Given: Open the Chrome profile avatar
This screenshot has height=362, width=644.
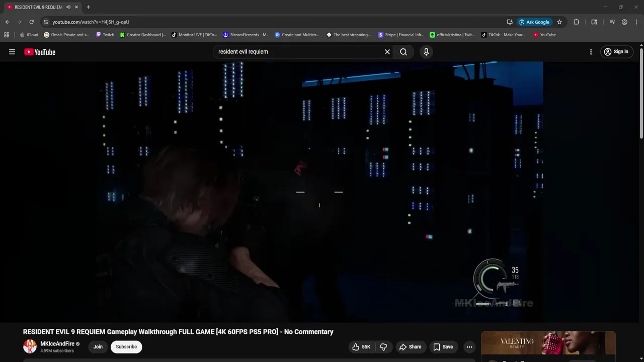Looking at the screenshot, I should pos(624,22).
